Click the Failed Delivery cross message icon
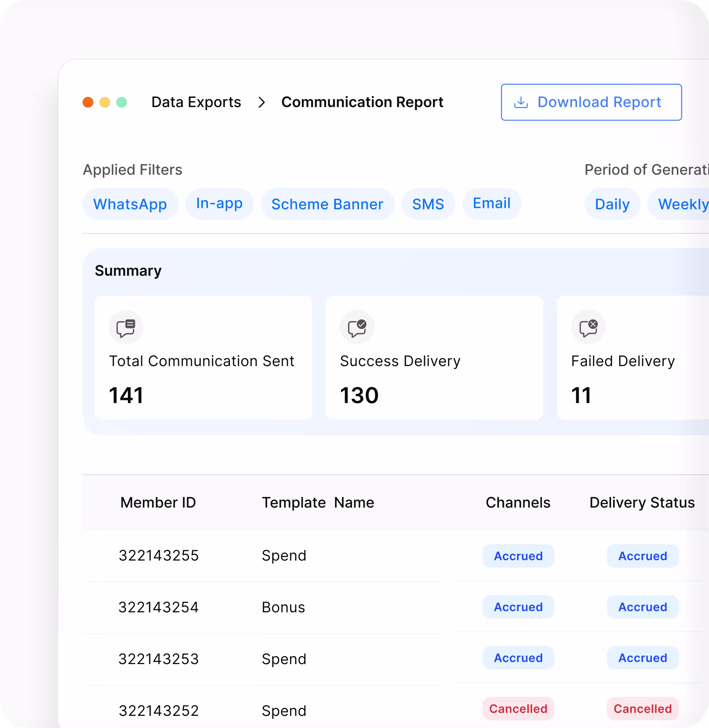Viewport: 709px width, 728px height. 588,327
